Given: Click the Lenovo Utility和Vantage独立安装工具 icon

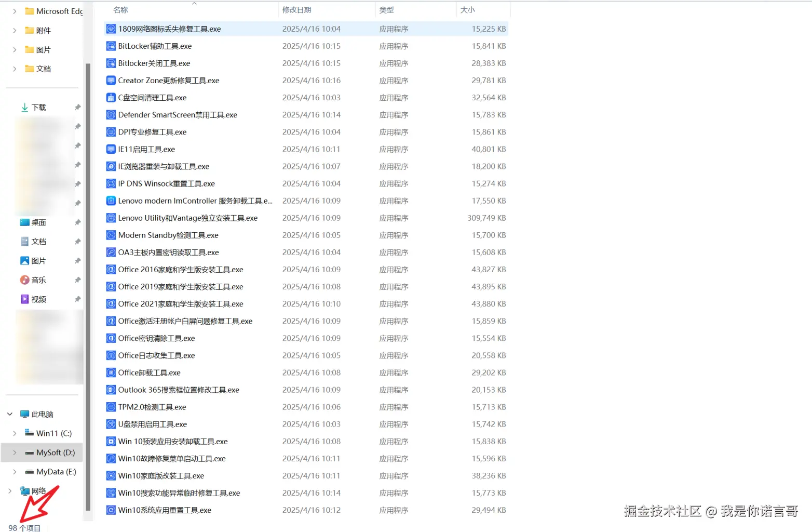Looking at the screenshot, I should (111, 218).
